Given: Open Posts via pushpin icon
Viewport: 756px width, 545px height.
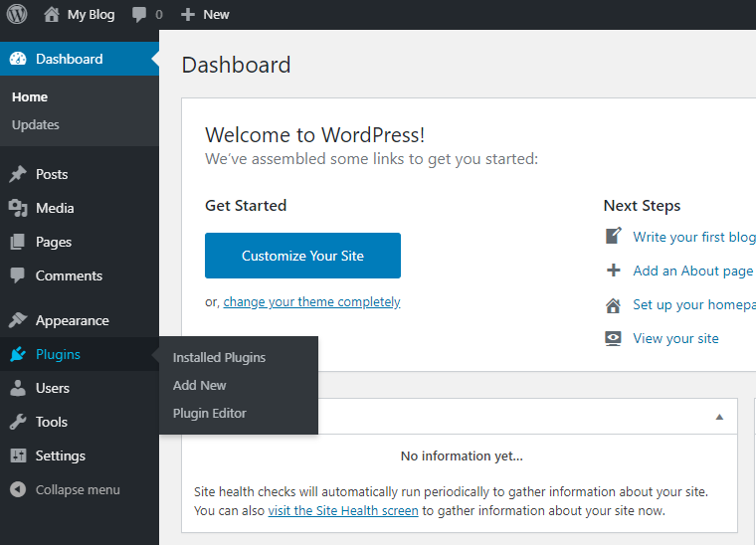Looking at the screenshot, I should [18, 174].
